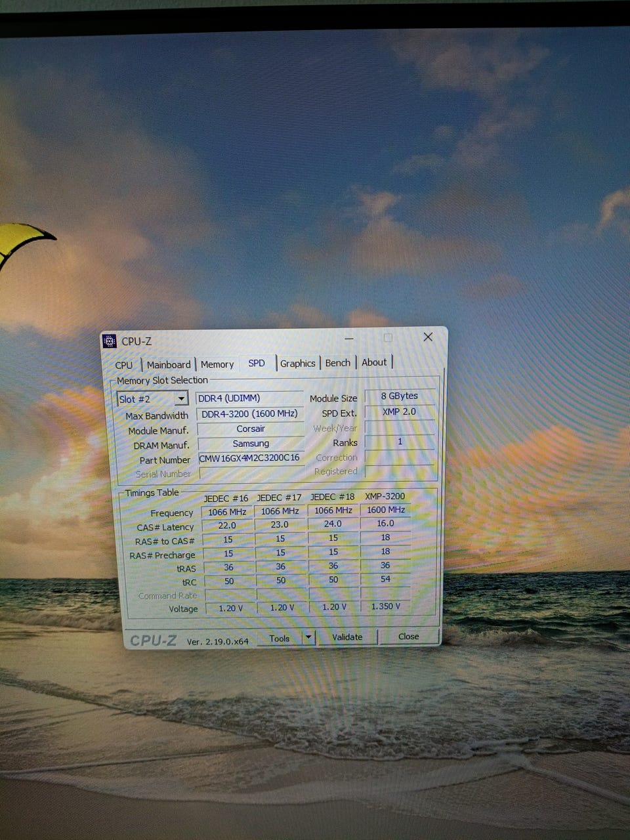Click the JEDEC #18 column header
Viewport: 630px width, 840px height.
[332, 497]
